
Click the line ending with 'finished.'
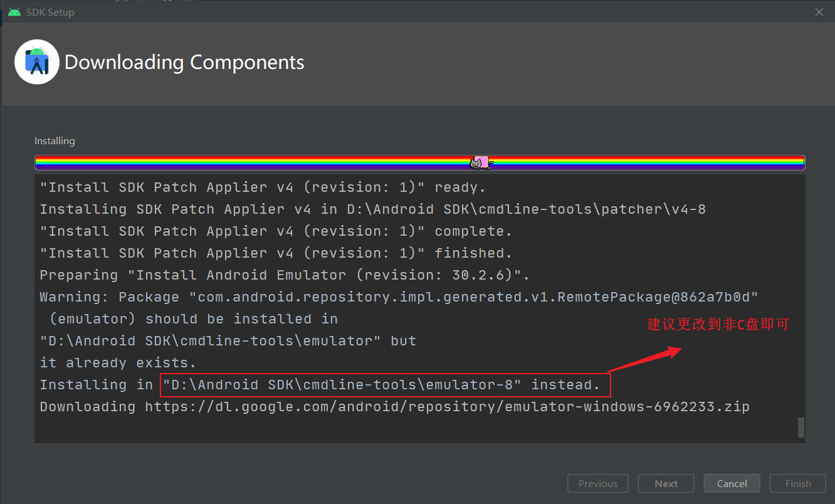276,253
